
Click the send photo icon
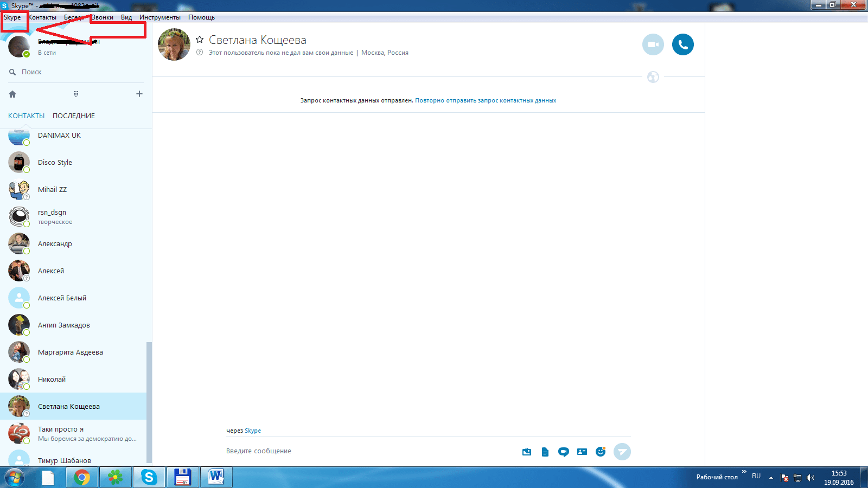pos(527,452)
